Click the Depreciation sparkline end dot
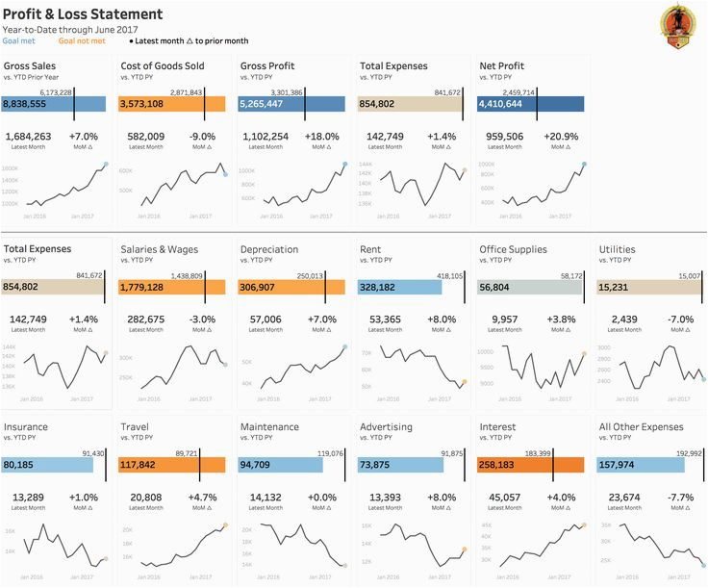708x588 pixels. (343, 346)
